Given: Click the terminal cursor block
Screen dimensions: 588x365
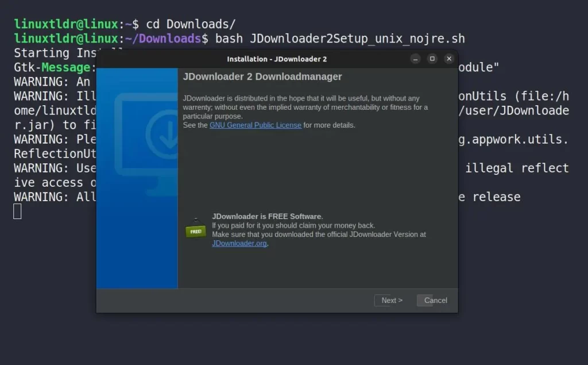Looking at the screenshot, I should pos(17,211).
